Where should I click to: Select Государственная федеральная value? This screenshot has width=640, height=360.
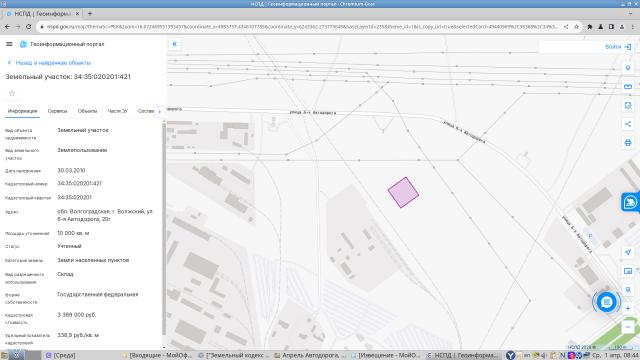pyautogui.click(x=98, y=294)
